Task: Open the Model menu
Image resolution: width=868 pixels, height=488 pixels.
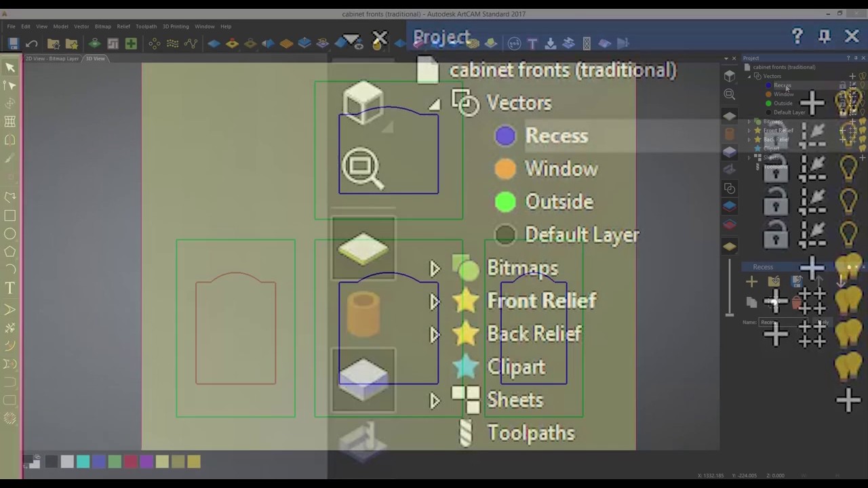Action: pos(60,26)
